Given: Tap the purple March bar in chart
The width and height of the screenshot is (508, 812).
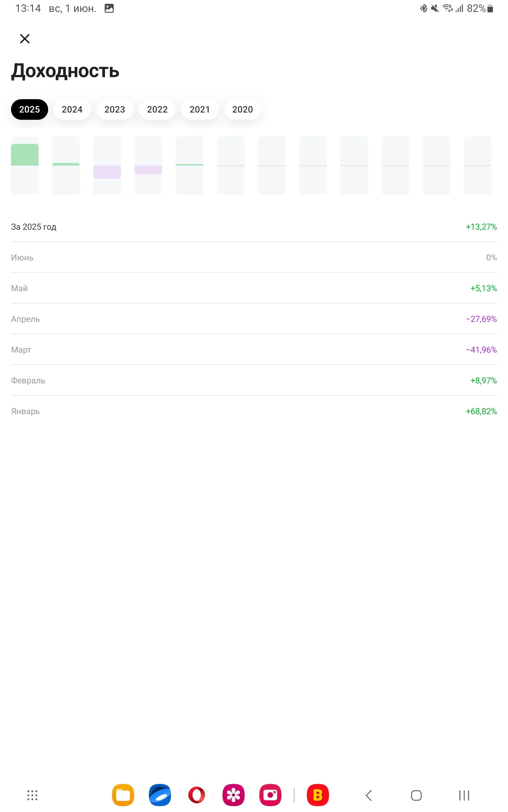Looking at the screenshot, I should [107, 172].
